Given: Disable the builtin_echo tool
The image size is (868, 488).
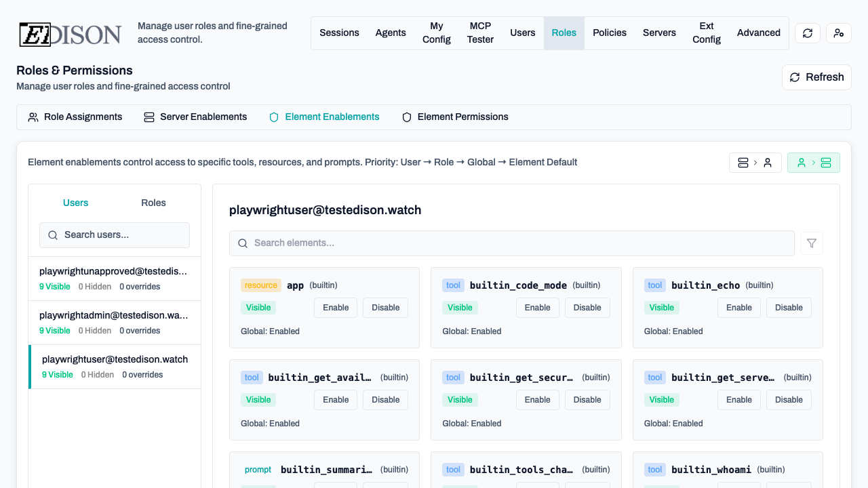Looking at the screenshot, I should (x=789, y=308).
